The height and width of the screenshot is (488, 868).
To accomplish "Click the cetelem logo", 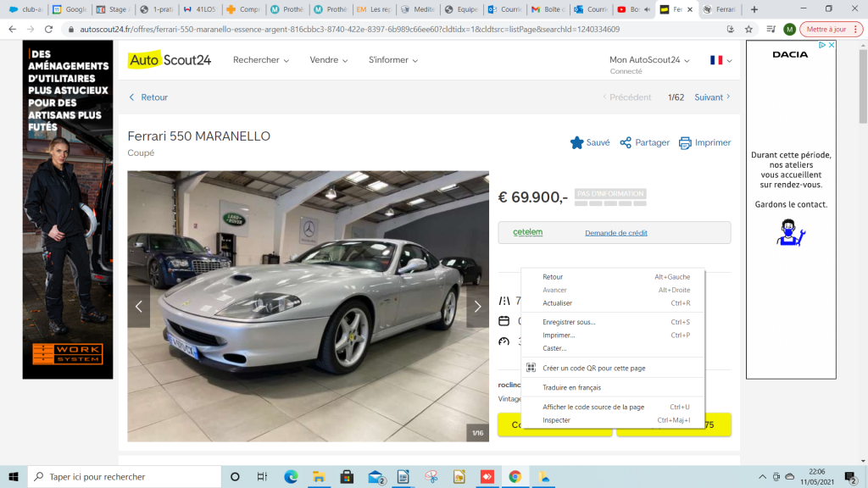I will pos(527,232).
